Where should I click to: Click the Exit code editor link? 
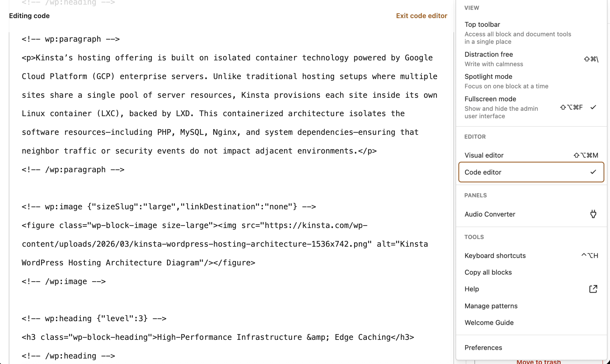click(x=421, y=16)
